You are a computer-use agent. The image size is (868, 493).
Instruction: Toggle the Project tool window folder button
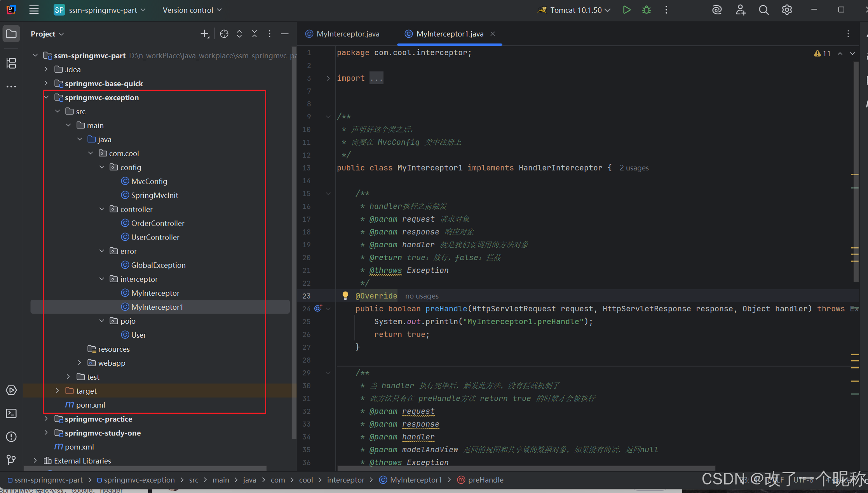point(11,34)
